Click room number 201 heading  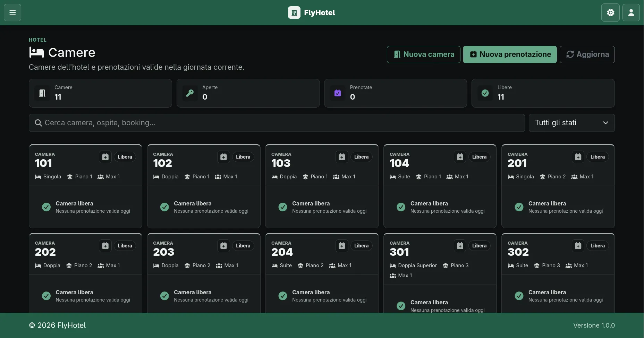(x=517, y=163)
